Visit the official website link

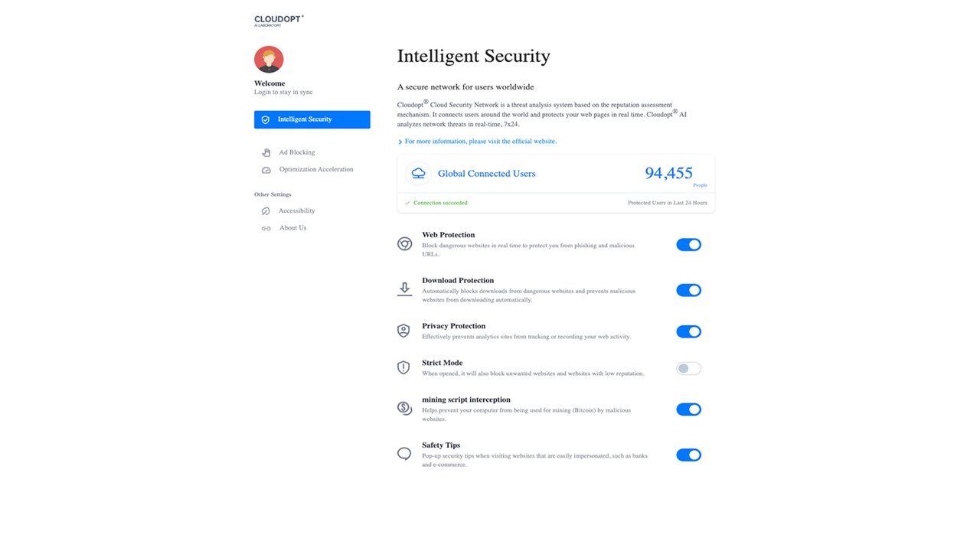480,142
